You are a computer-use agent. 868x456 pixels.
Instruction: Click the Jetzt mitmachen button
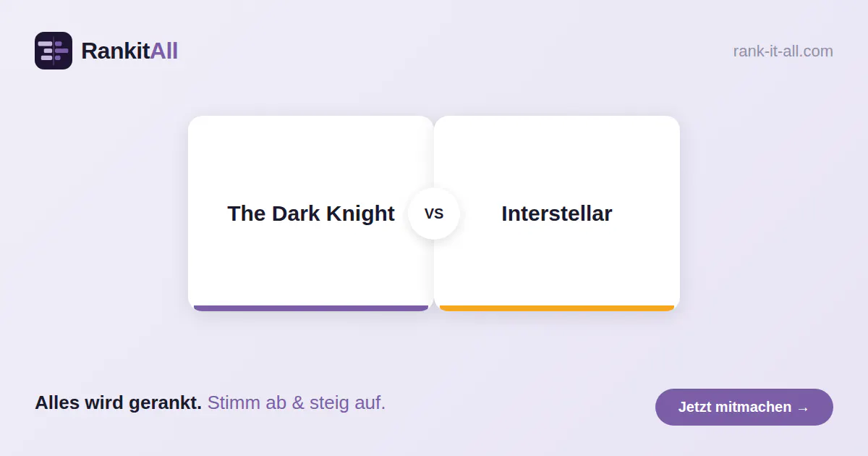tap(744, 407)
